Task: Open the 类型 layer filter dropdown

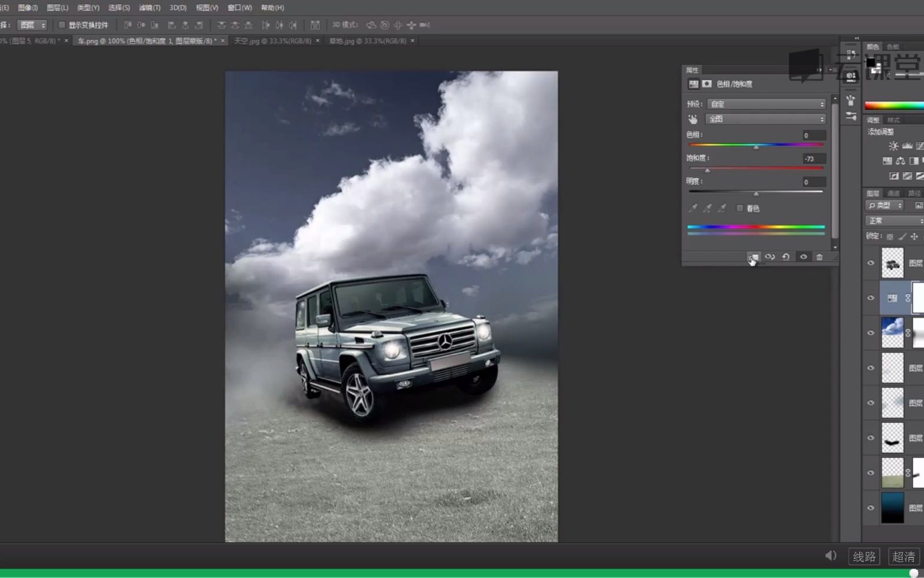Action: click(x=885, y=205)
